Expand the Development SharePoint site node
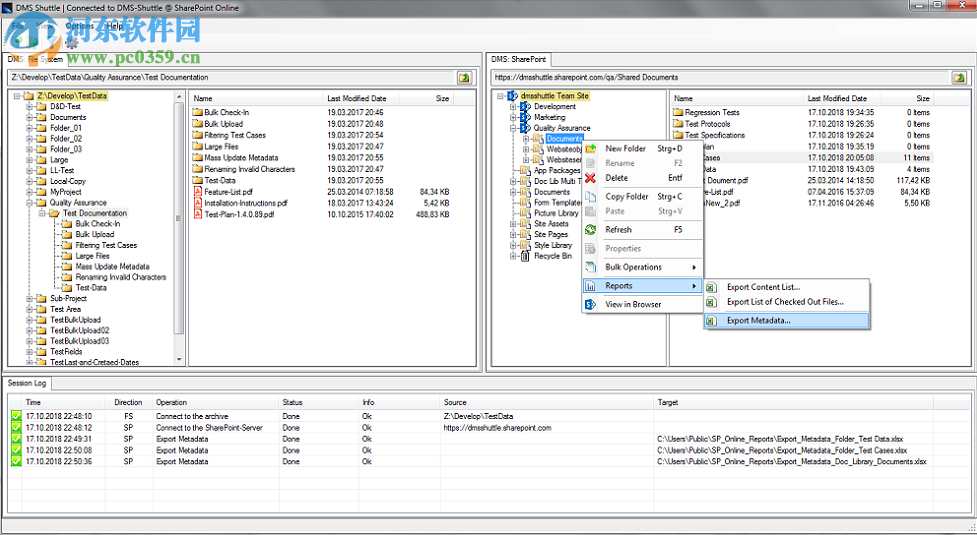This screenshot has width=977, height=535. point(513,107)
